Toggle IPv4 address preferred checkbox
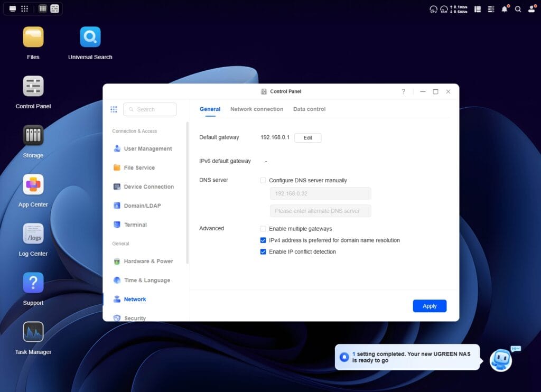The height and width of the screenshot is (392, 541). (x=263, y=240)
